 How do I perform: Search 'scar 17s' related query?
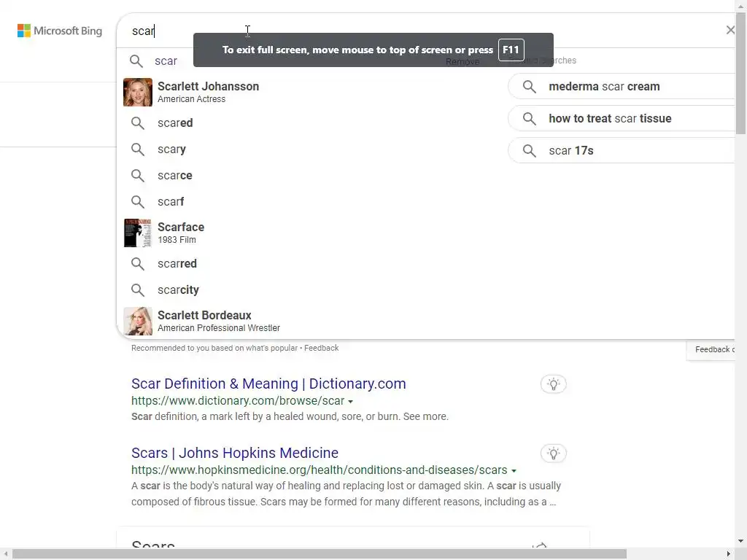[x=622, y=150]
